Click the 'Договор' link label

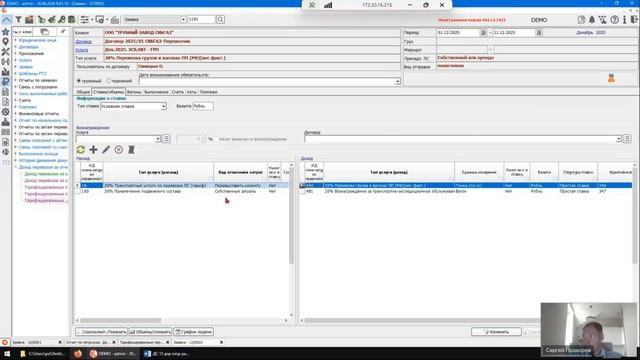pyautogui.click(x=83, y=42)
